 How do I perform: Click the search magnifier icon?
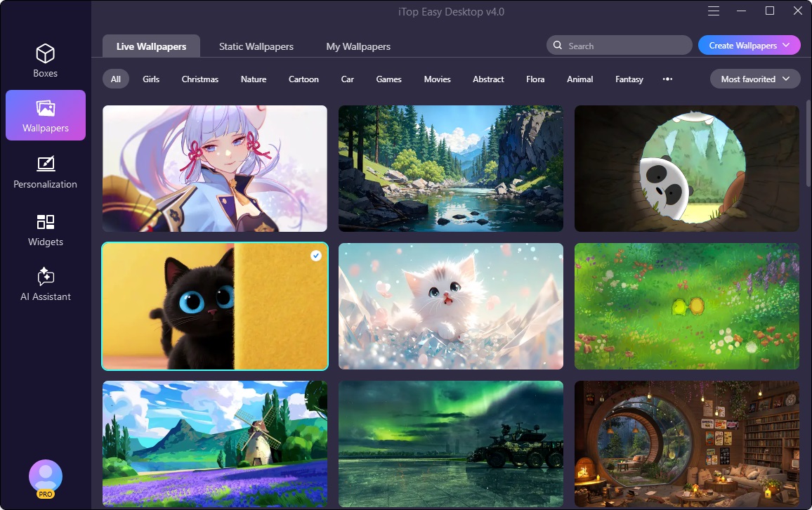(x=558, y=46)
